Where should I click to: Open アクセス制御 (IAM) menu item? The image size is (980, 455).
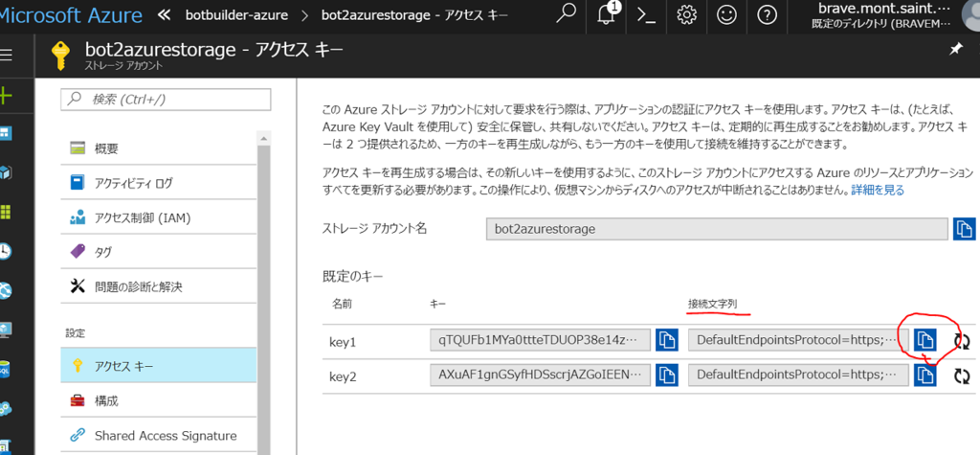[x=158, y=217]
